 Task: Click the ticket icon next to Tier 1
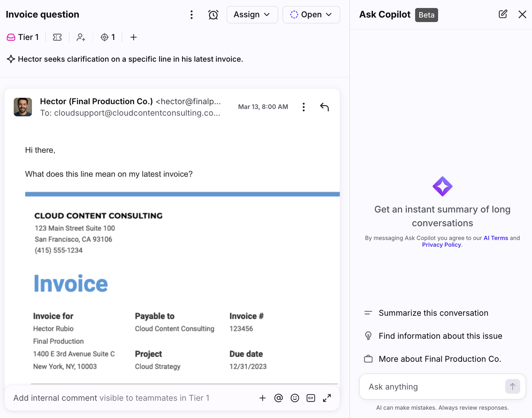point(57,37)
